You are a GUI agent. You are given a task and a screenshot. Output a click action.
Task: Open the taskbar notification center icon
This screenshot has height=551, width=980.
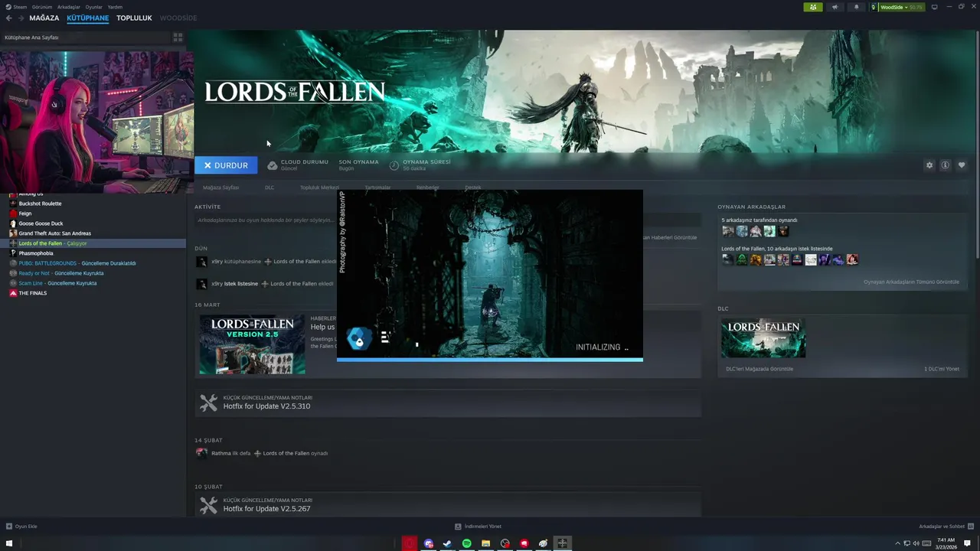click(x=968, y=543)
